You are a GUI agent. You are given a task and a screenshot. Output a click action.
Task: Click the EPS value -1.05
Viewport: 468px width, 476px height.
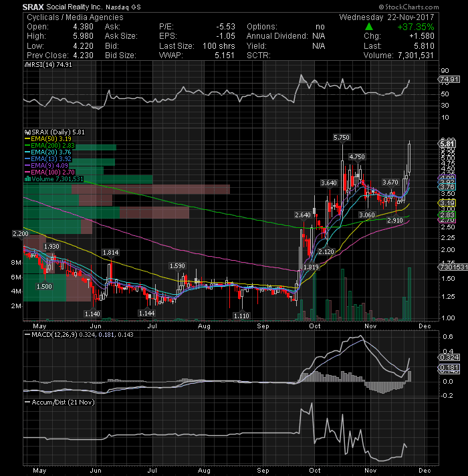[225, 36]
